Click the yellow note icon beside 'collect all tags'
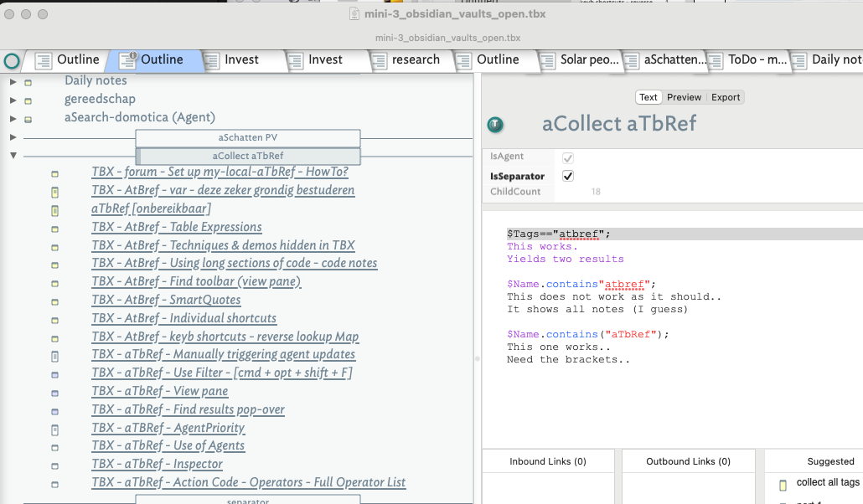Screen dimensions: 863x504 coord(783,484)
